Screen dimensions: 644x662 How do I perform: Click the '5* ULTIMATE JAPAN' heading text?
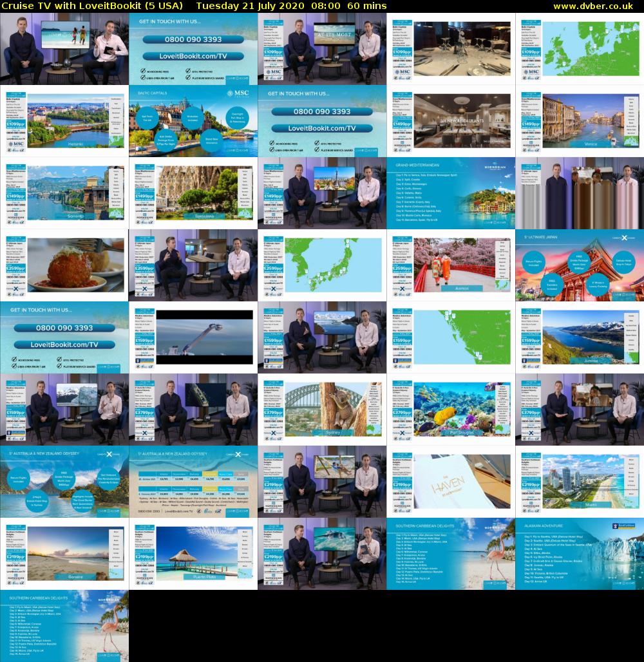pos(541,237)
